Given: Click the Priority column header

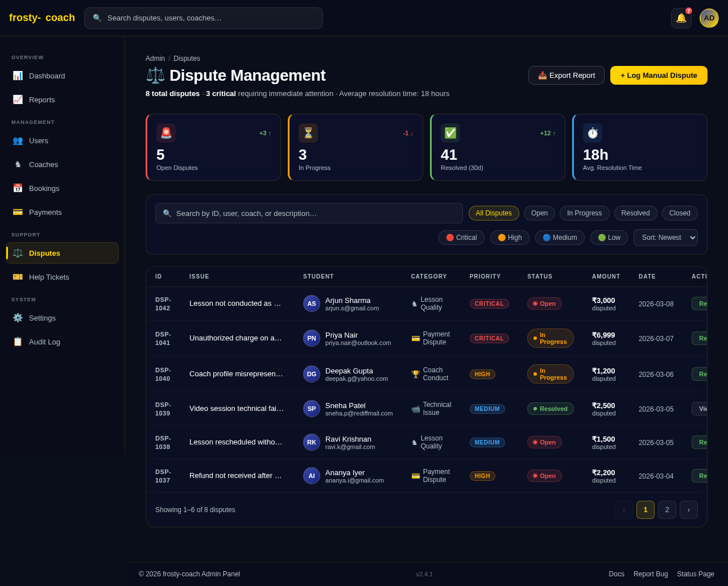Looking at the screenshot, I should tap(485, 277).
